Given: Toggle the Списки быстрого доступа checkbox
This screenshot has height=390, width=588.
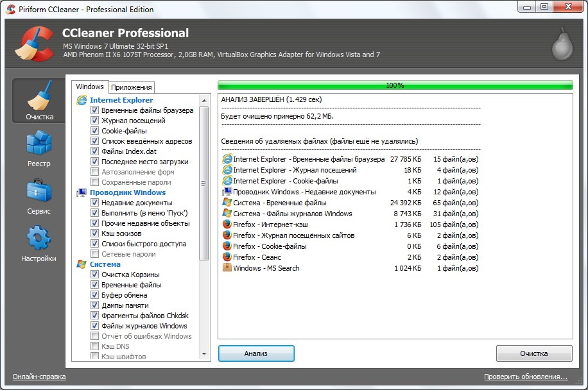Looking at the screenshot, I should [95, 244].
